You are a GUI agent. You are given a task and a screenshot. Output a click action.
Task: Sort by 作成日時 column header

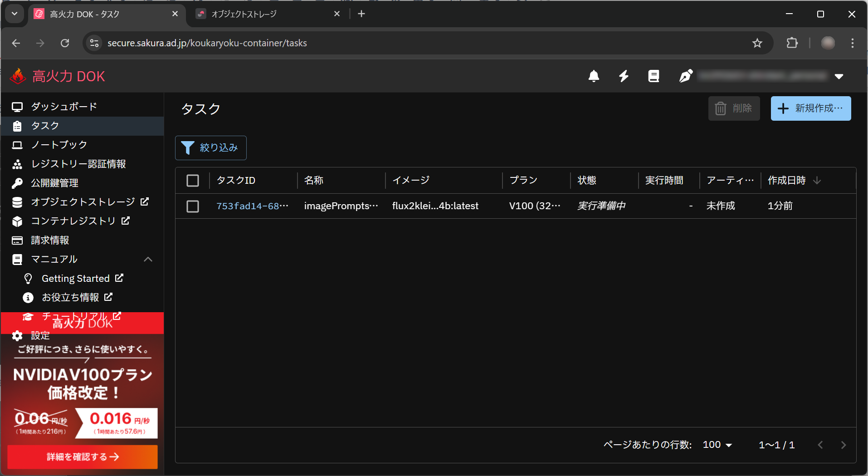pos(787,181)
